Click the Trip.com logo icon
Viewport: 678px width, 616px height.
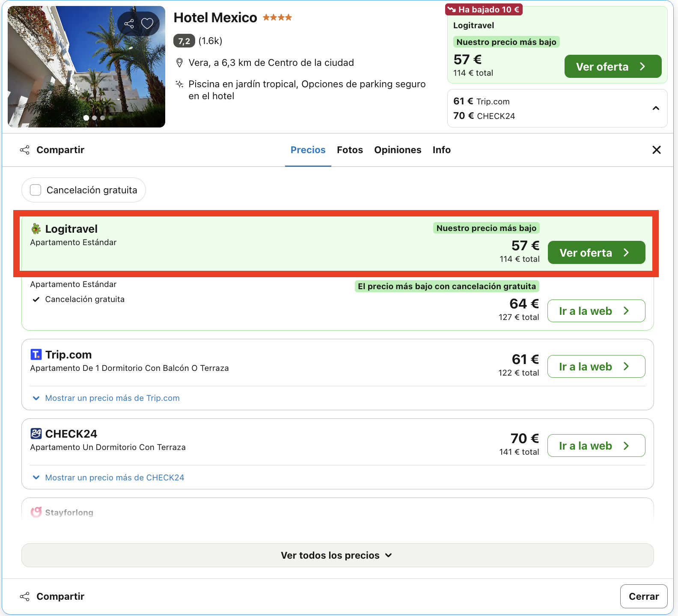point(36,355)
